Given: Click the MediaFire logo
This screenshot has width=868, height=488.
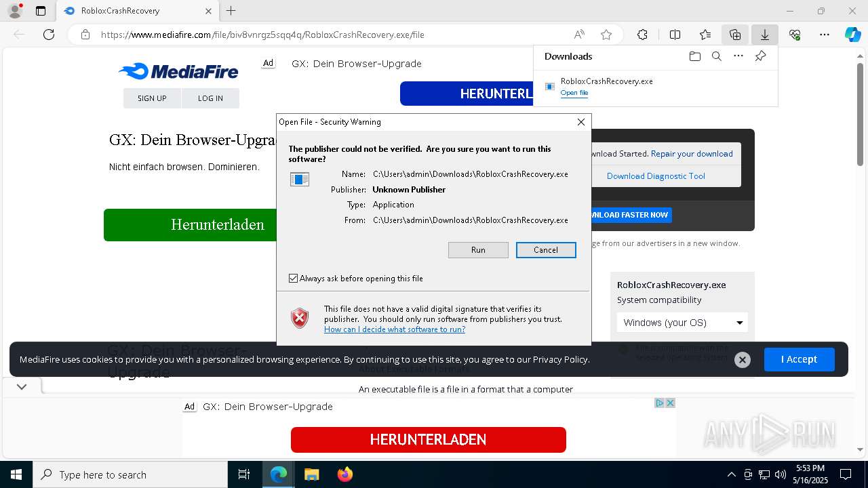Looking at the screenshot, I should [178, 71].
